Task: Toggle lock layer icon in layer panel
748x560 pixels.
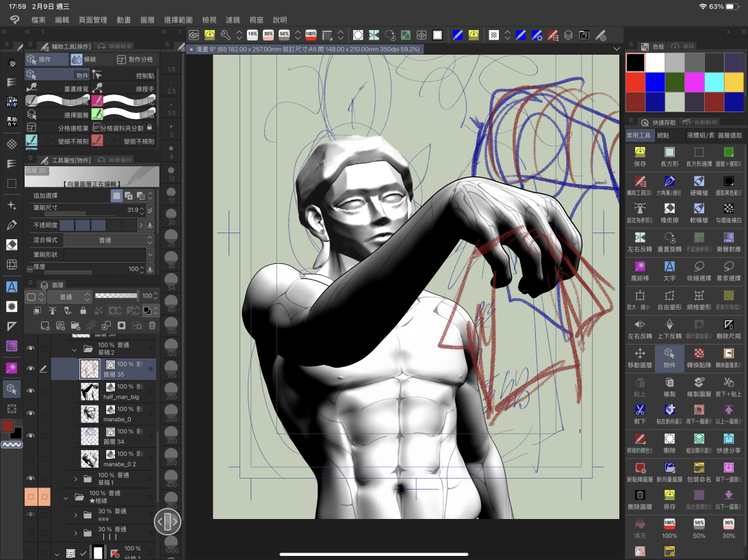Action: 83,310
